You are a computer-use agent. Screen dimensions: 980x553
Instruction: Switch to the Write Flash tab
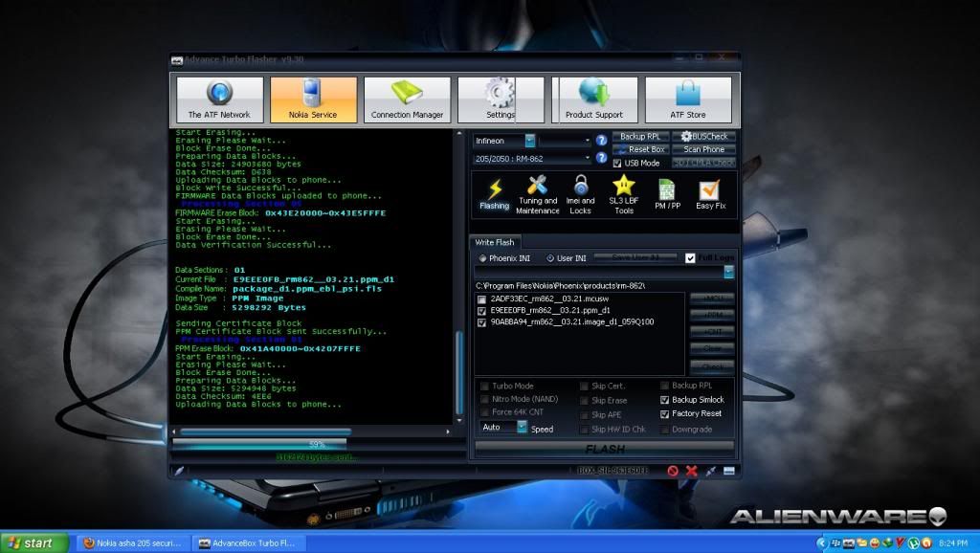496,242
